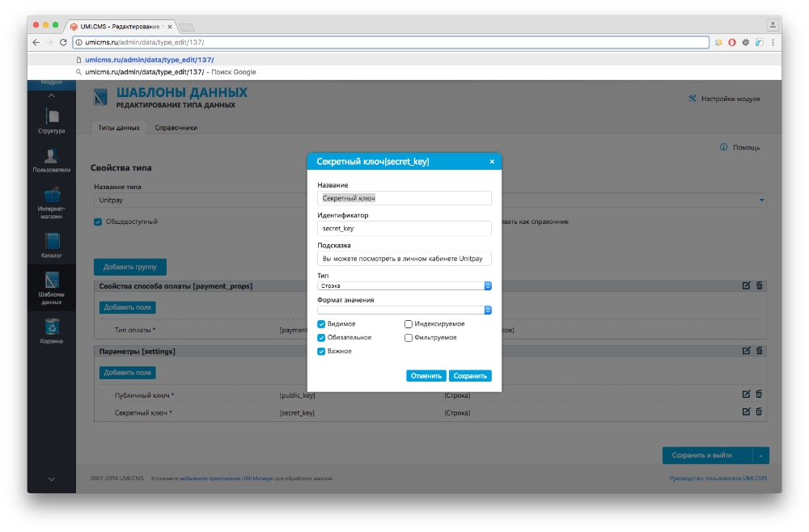This screenshot has width=809, height=532.
Task: Click the edit icon for Секретный ключ row
Action: [747, 412]
